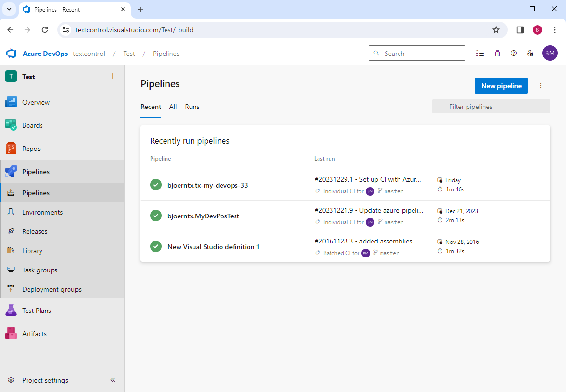The width and height of the screenshot is (566, 392).
Task: Open the pipelines more actions ellipsis menu
Action: click(540, 85)
